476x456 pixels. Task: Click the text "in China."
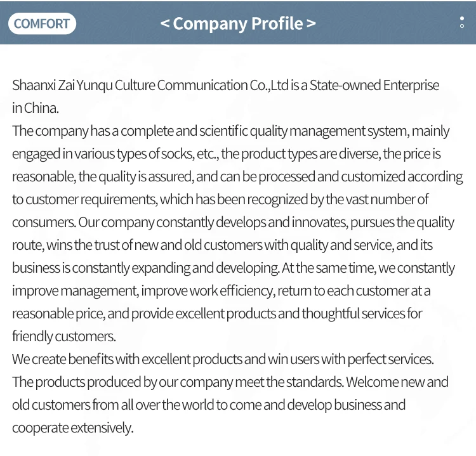[x=35, y=108]
